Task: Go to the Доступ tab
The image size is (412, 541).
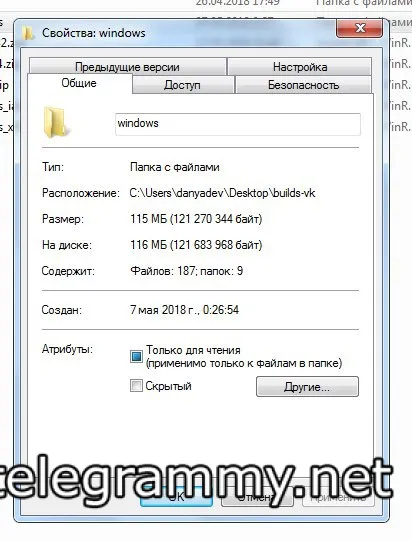Action: click(x=183, y=85)
